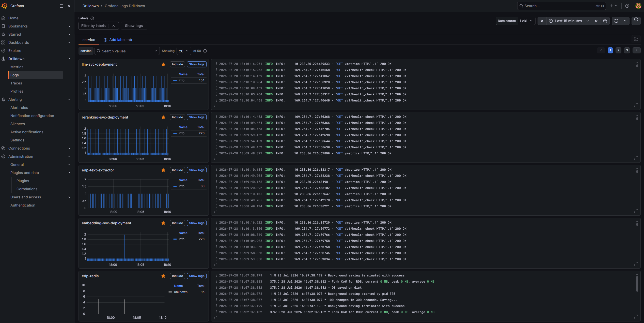Click the edp-redis log panel vertical scrollbar
The image size is (644, 323).
pyautogui.click(x=637, y=283)
